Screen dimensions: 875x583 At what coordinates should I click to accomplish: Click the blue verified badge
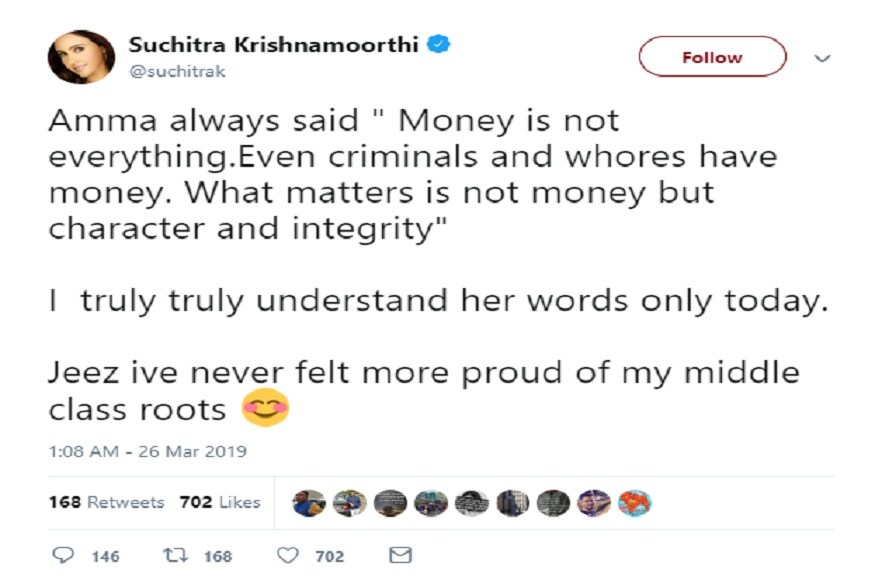pyautogui.click(x=439, y=44)
